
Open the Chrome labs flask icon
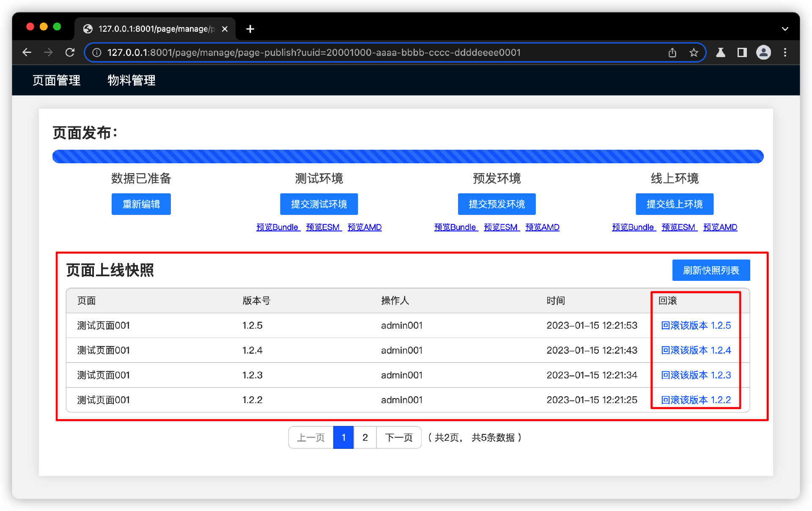(721, 52)
